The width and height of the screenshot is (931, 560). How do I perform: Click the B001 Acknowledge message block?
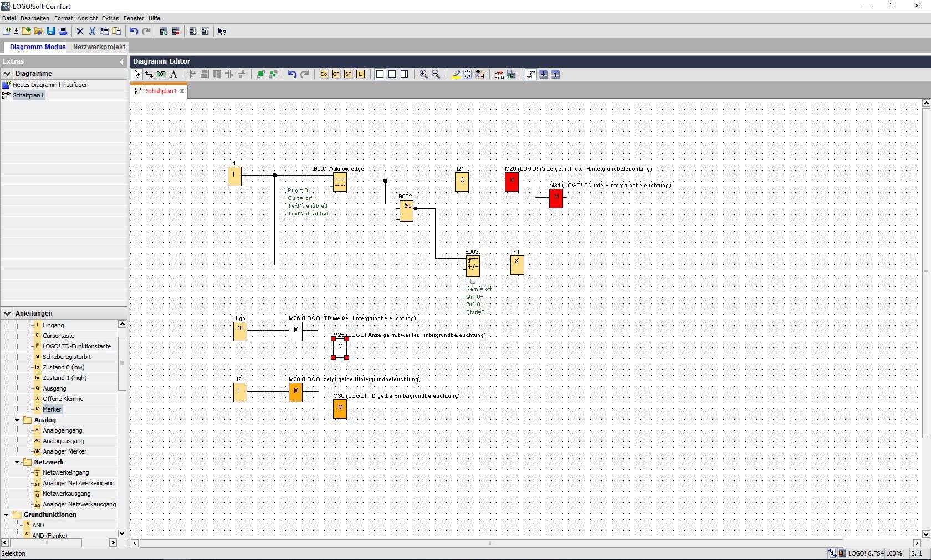click(340, 182)
